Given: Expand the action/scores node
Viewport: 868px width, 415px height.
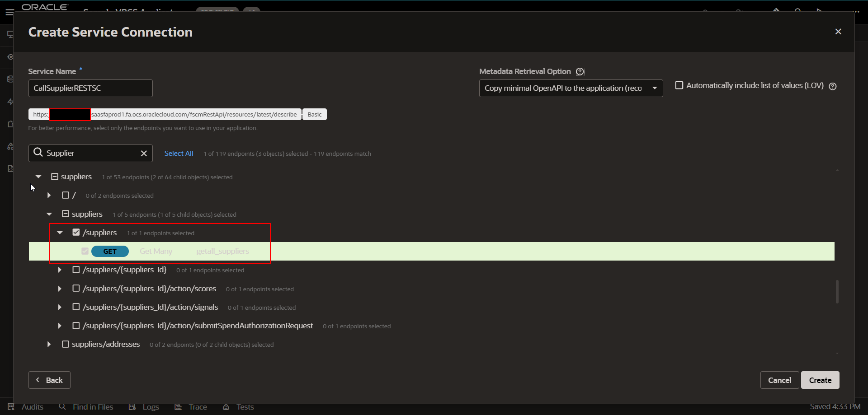Looking at the screenshot, I should (60, 288).
